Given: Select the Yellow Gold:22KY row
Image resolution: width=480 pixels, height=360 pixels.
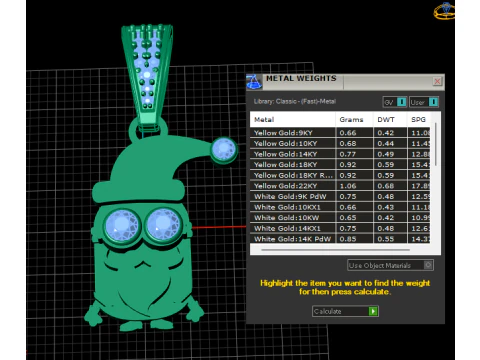Looking at the screenshot, I should 340,186.
